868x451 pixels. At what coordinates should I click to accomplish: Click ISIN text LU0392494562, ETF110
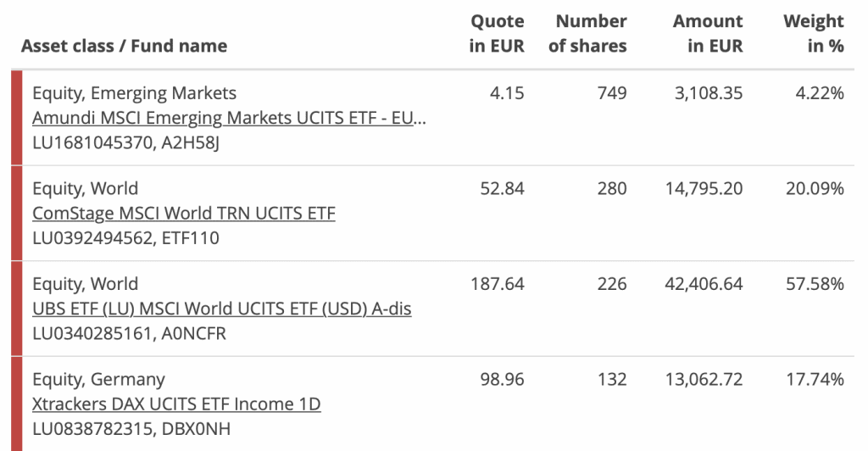125,238
